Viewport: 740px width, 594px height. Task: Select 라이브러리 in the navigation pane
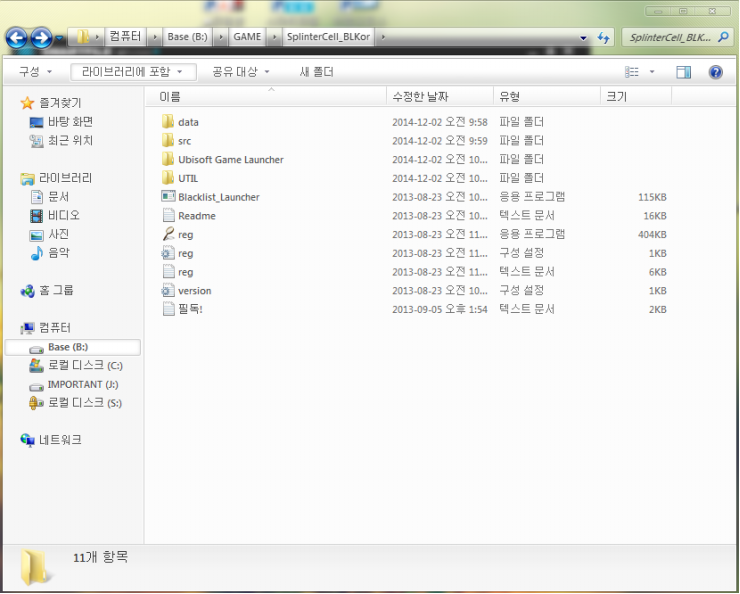(x=56, y=178)
